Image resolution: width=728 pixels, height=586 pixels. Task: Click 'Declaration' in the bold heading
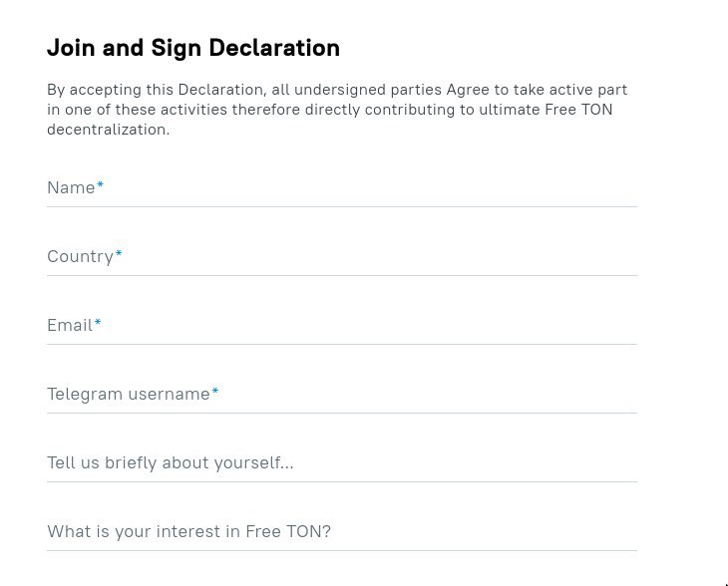click(x=274, y=48)
